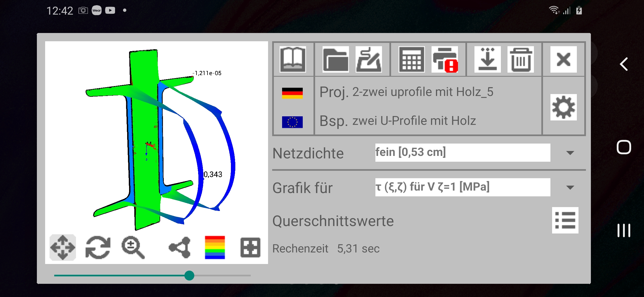Open the manual book icon
Viewport: 644px width, 297px height.
[293, 59]
